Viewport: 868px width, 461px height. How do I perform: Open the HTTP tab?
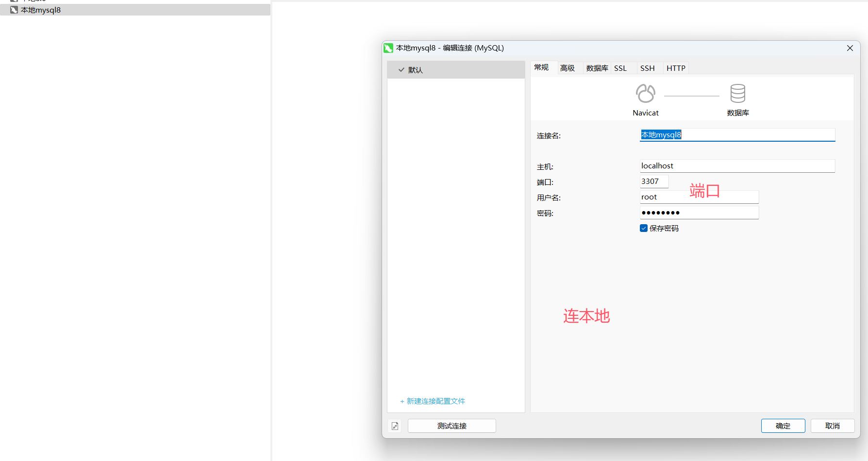[x=676, y=68]
